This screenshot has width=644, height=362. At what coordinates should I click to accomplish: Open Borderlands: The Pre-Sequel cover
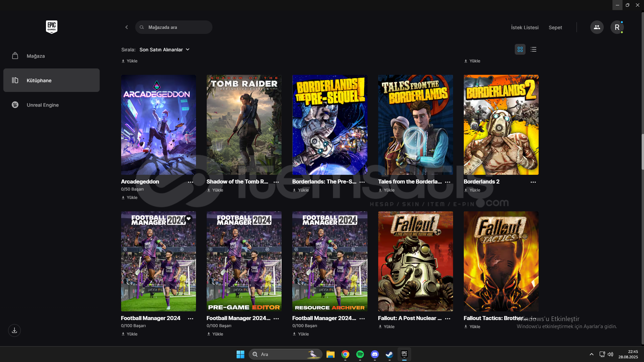(x=330, y=125)
